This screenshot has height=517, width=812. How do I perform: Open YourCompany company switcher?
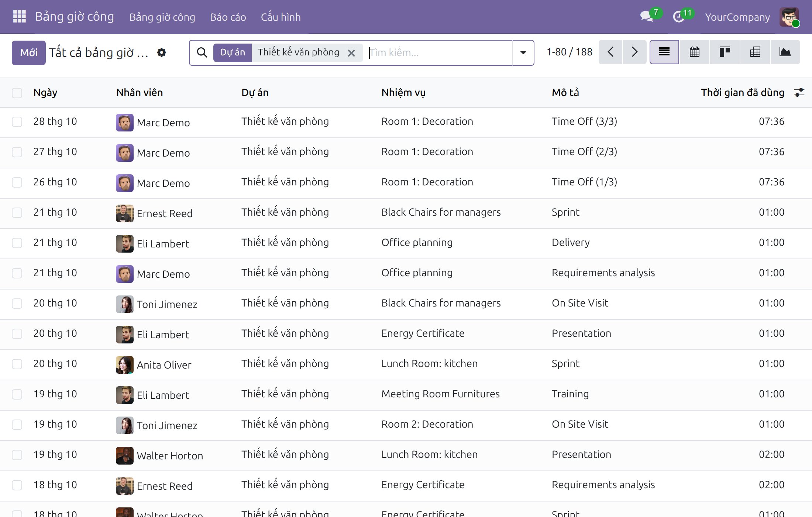tap(737, 17)
